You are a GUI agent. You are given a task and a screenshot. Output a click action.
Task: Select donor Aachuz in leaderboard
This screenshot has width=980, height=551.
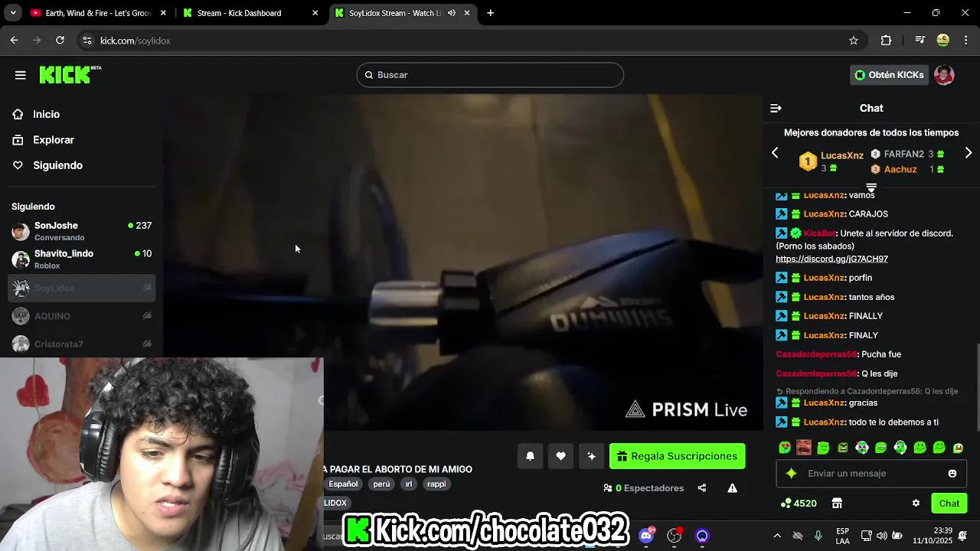900,169
